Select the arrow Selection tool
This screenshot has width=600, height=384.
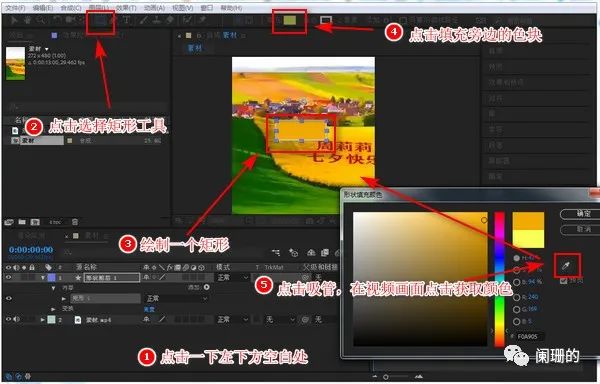(x=14, y=20)
